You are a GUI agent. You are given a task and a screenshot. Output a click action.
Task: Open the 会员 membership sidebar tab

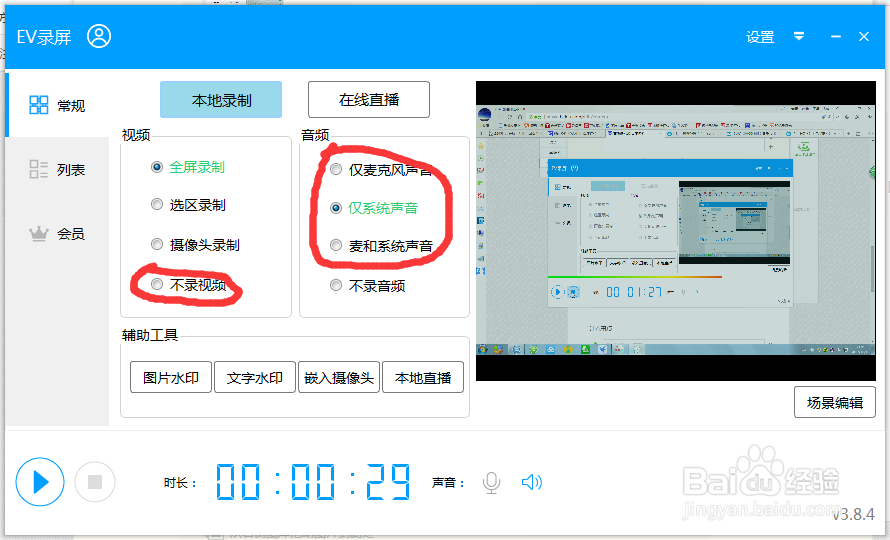pyautogui.click(x=57, y=233)
